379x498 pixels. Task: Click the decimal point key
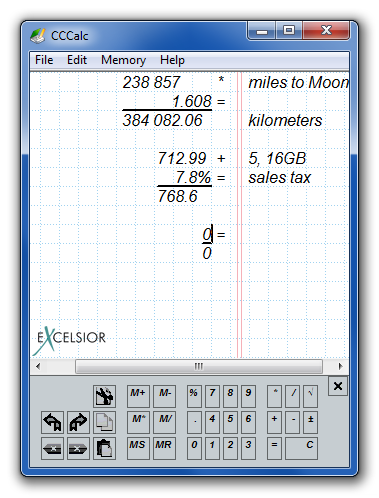pos(194,422)
